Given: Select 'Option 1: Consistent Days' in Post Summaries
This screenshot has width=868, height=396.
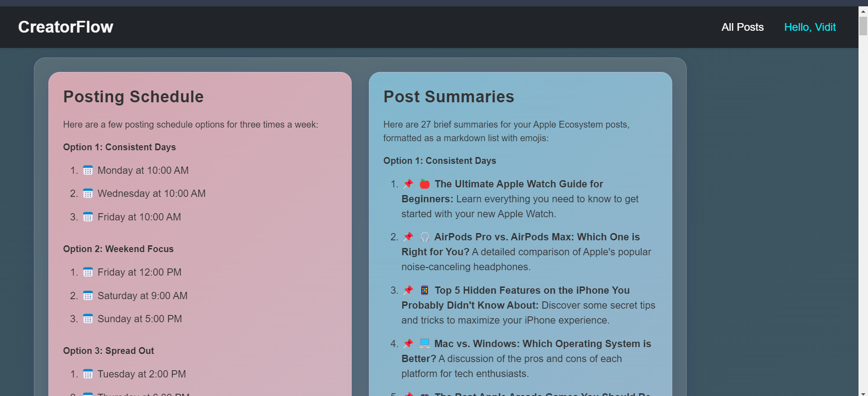Looking at the screenshot, I should 440,161.
